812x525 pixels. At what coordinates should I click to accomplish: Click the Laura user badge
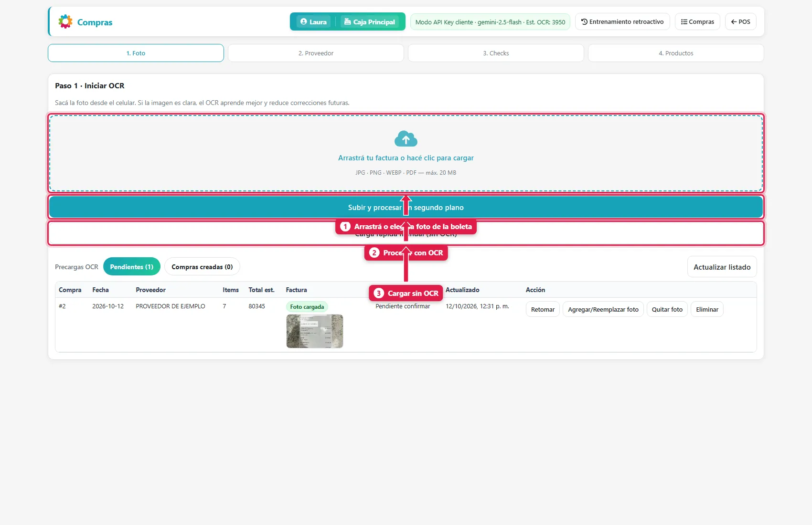314,22
